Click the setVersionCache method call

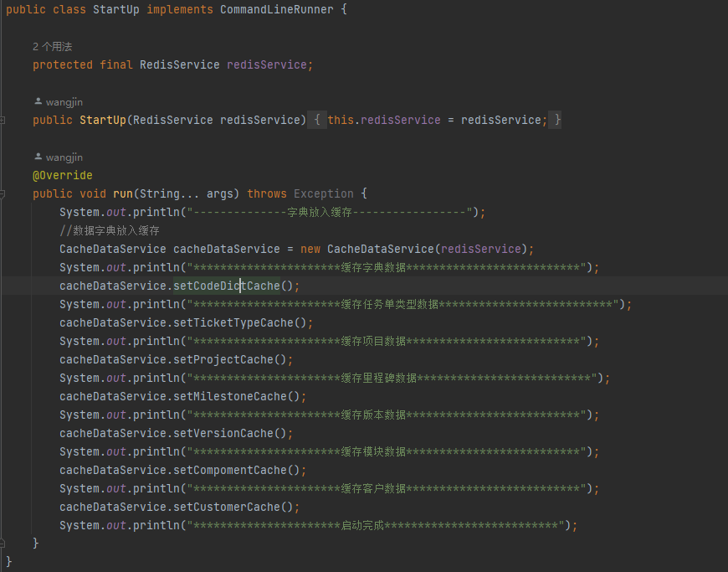[x=223, y=434]
